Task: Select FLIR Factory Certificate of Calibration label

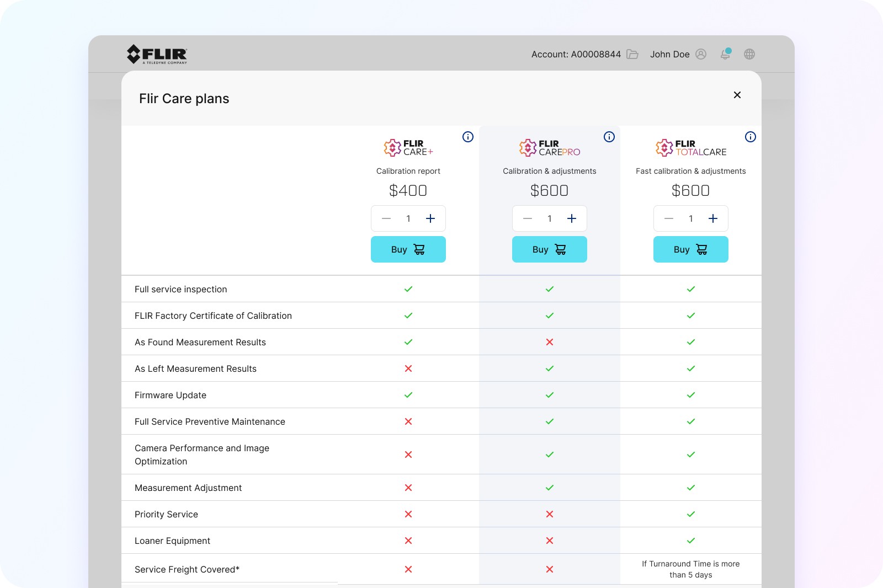Action: pyautogui.click(x=213, y=316)
